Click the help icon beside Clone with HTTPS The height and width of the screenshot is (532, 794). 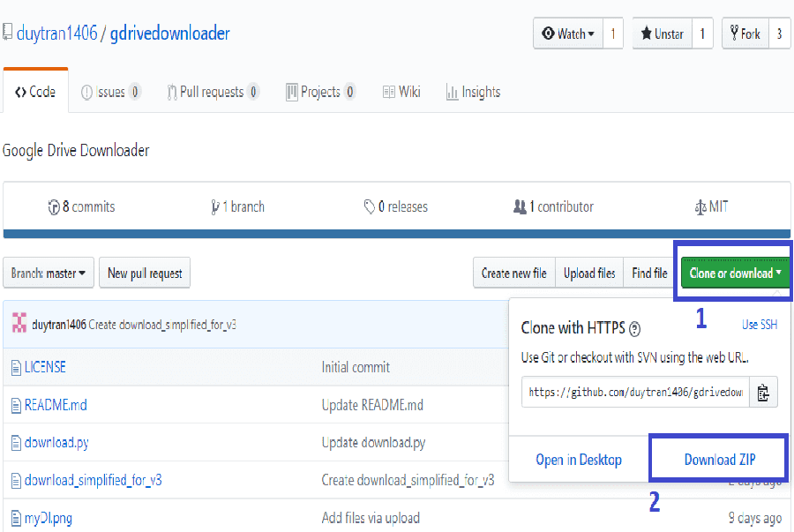(635, 329)
